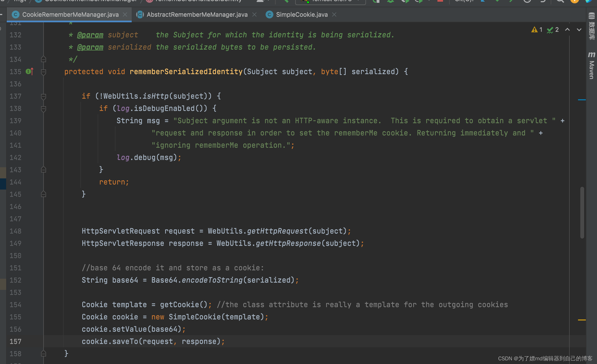Click getHttpRequest on line 148

tap(278, 231)
